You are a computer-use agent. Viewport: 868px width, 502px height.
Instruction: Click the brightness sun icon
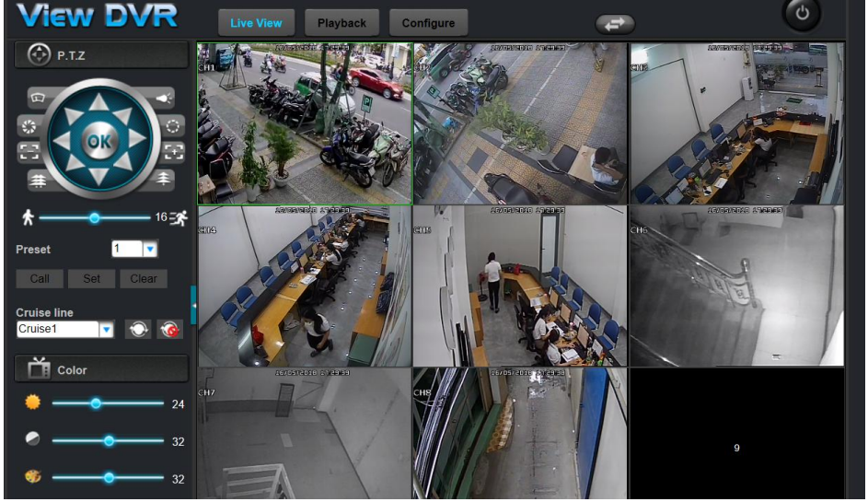[x=32, y=402]
